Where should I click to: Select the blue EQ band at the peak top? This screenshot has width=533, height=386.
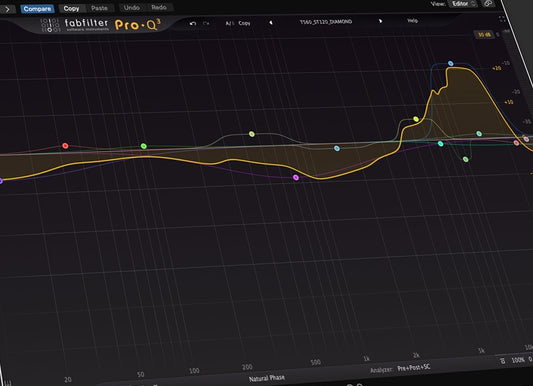click(x=450, y=64)
